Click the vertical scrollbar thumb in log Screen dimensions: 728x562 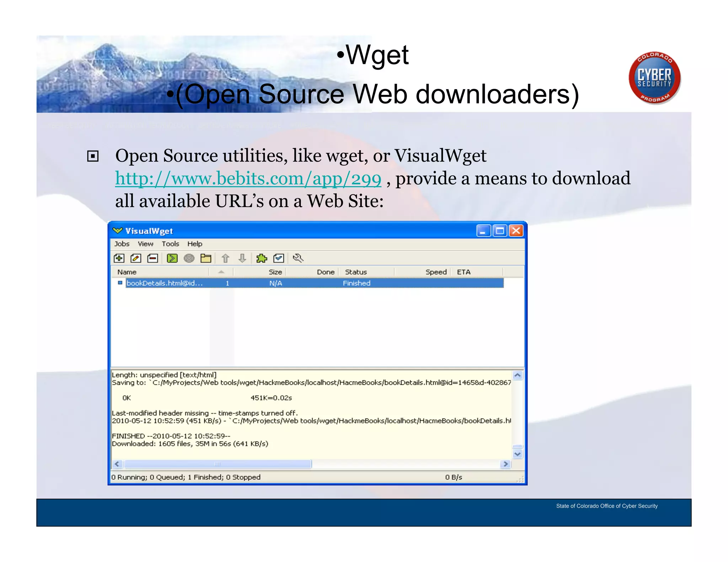tap(518, 447)
